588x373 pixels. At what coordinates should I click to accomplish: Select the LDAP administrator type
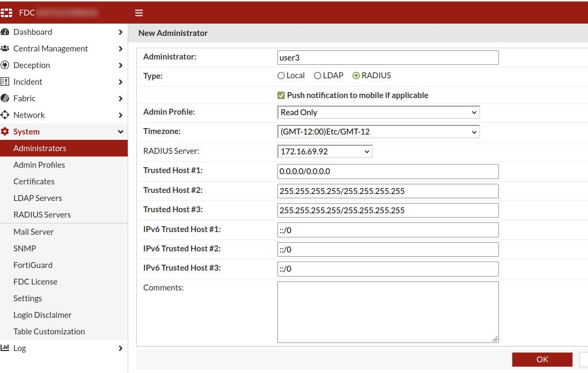point(318,76)
